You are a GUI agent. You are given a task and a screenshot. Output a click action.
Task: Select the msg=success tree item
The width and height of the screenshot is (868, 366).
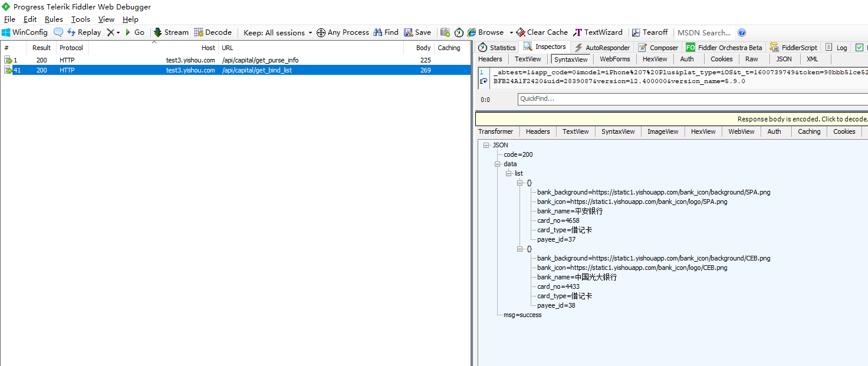522,315
